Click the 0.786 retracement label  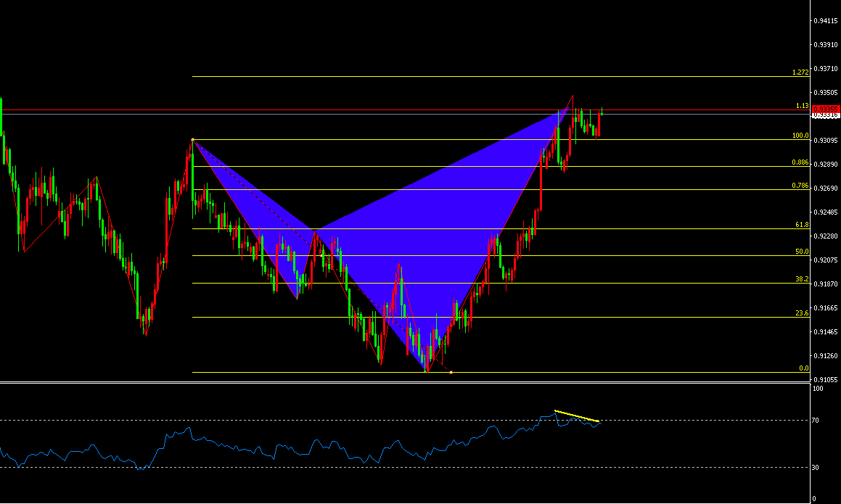(800, 186)
